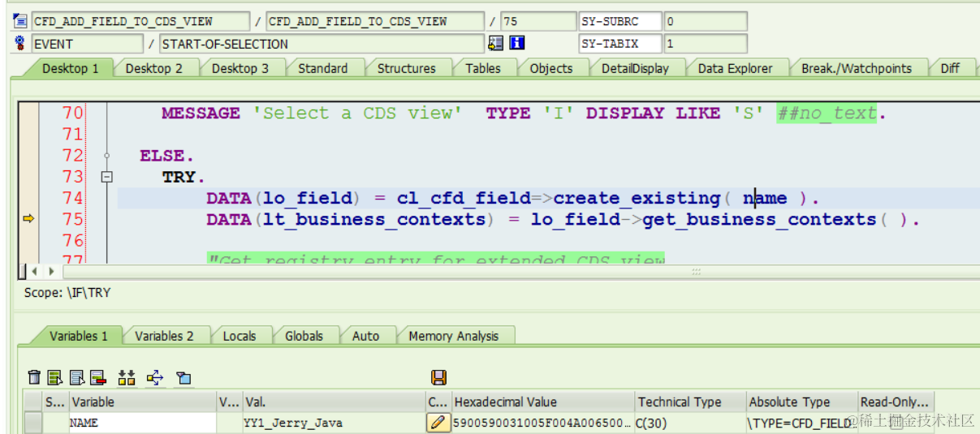Open the Structures tab

coord(406,69)
